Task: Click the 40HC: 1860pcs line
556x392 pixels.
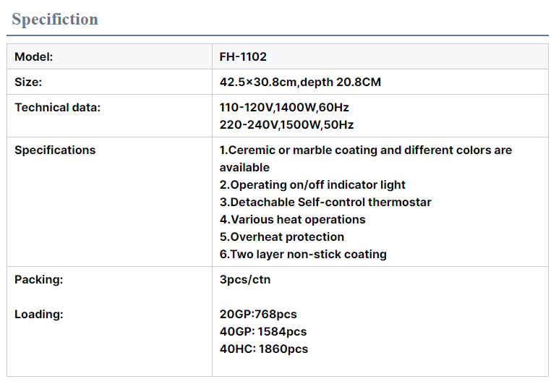Action: click(x=264, y=349)
